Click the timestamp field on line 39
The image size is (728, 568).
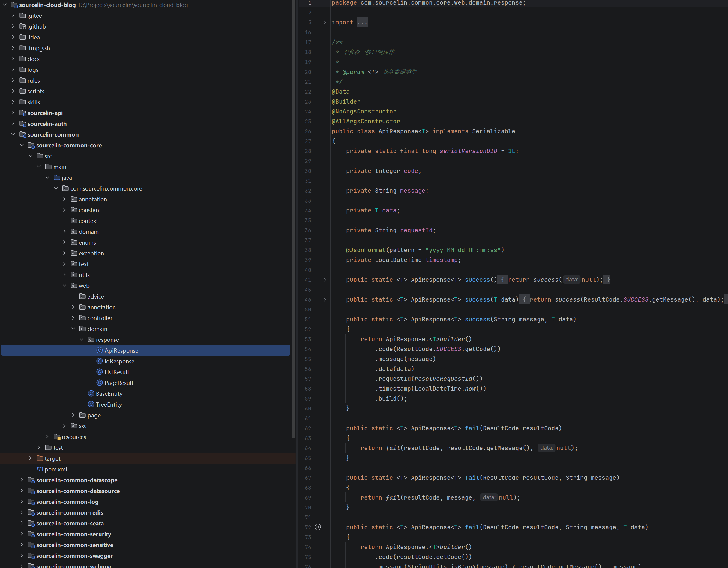(x=441, y=260)
